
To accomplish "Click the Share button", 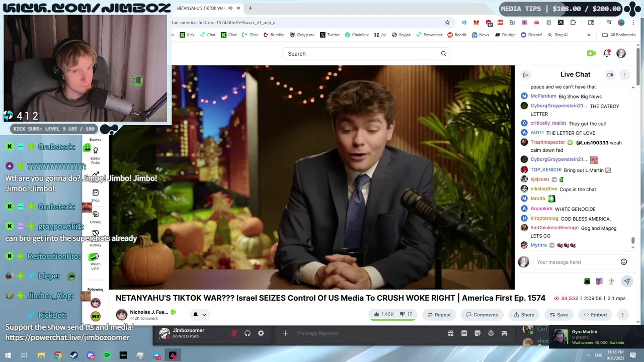I will click(524, 315).
